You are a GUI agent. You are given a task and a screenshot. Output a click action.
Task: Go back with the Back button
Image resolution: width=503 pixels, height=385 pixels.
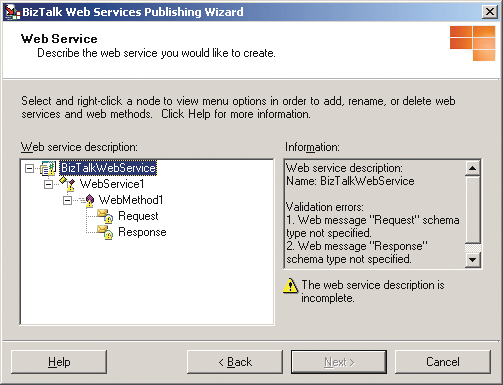[235, 362]
